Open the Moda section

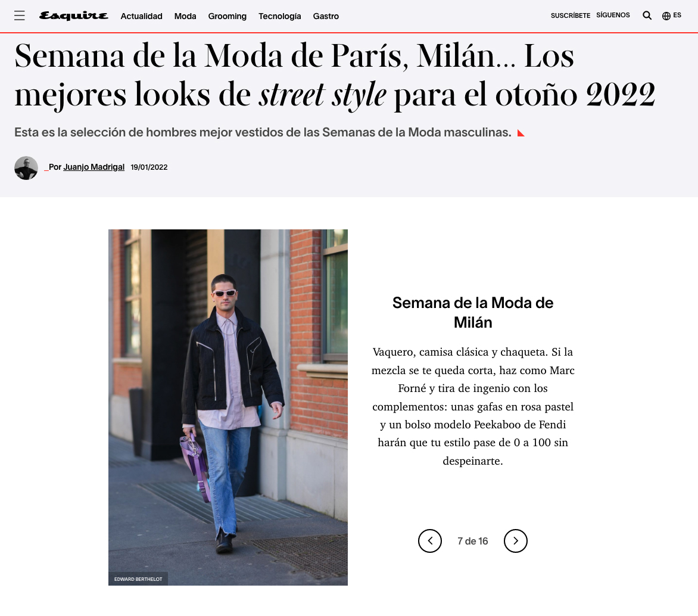point(185,16)
